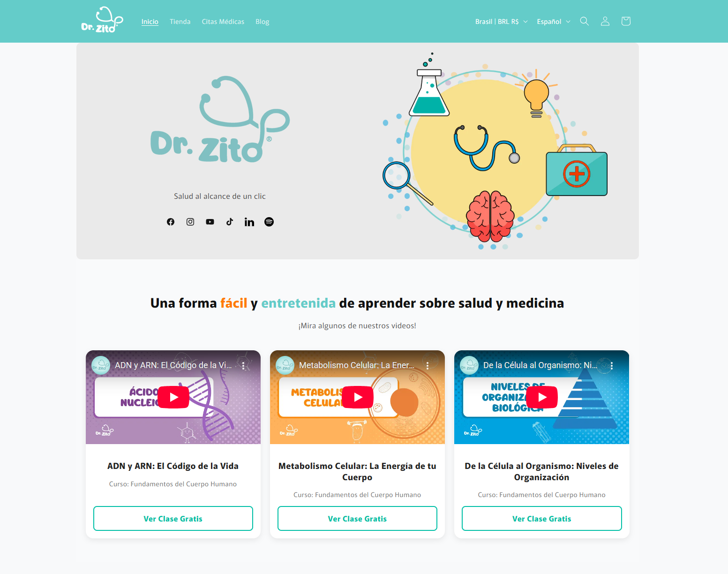Open the Citas Médicas menu item
The width and height of the screenshot is (728, 574).
tap(223, 22)
